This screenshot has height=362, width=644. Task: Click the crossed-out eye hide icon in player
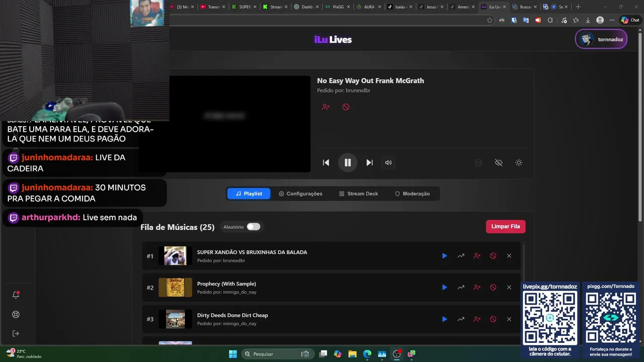[499, 162]
